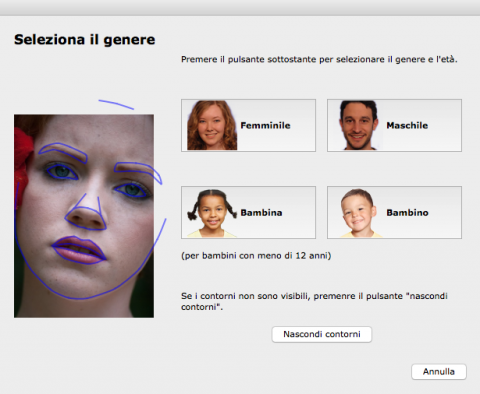Click the eyebrow contour nearest the red flower
The height and width of the screenshot is (394, 480).
click(x=63, y=151)
